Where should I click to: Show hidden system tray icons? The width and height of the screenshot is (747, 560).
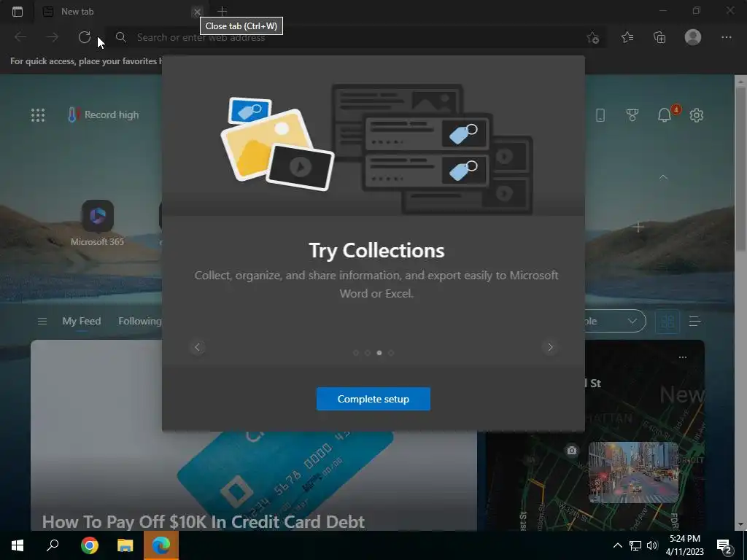pos(617,545)
